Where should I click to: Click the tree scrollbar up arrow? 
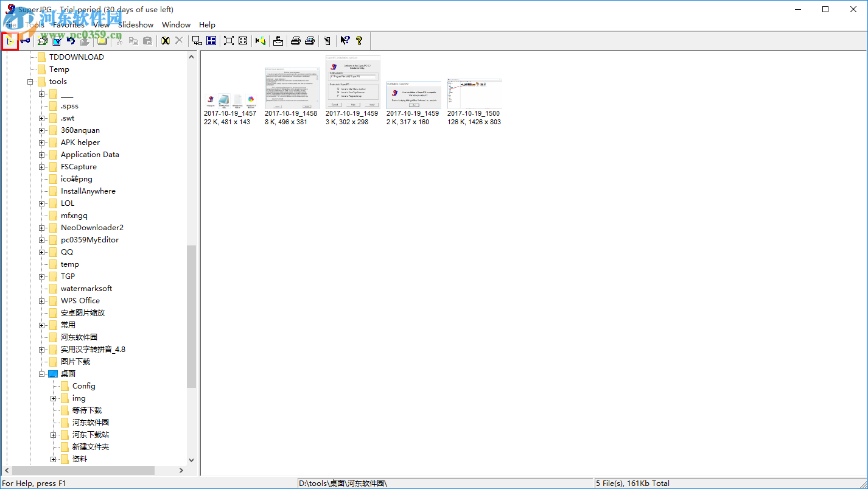coord(192,57)
